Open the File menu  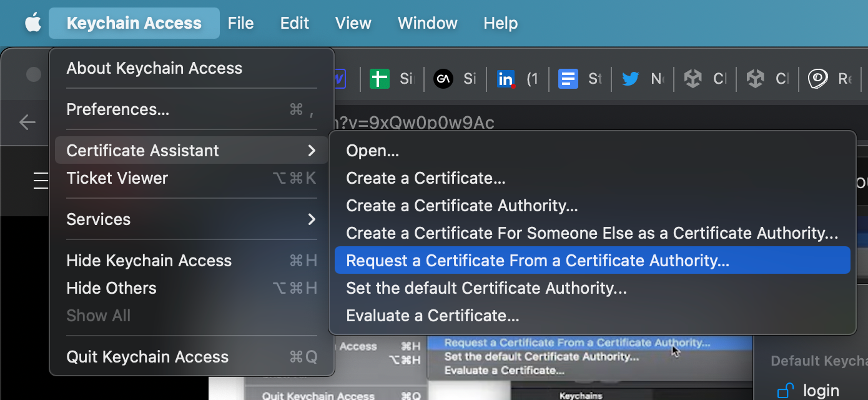(x=240, y=23)
